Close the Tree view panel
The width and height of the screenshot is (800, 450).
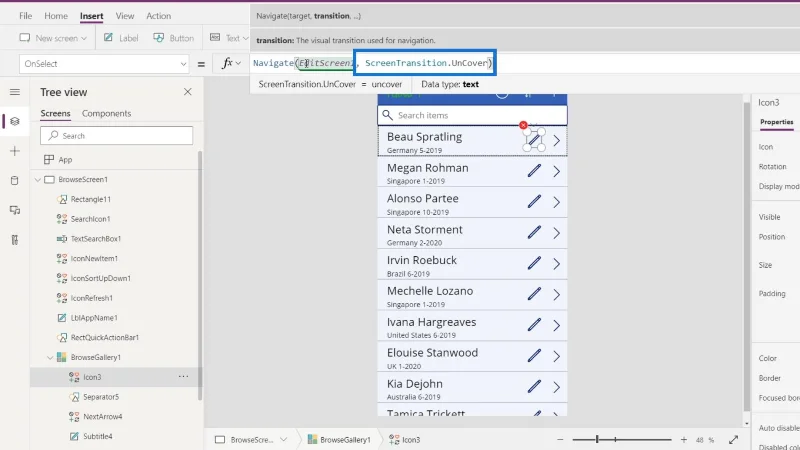(188, 92)
